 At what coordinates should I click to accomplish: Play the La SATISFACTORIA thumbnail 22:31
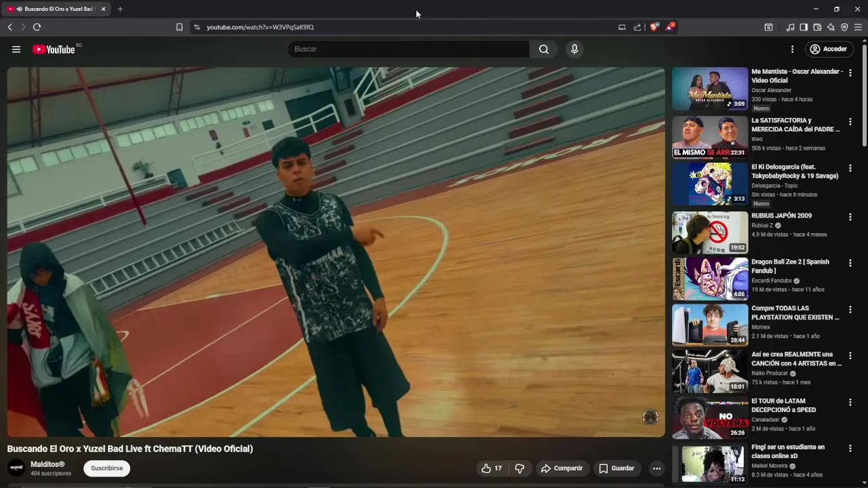[x=710, y=137]
